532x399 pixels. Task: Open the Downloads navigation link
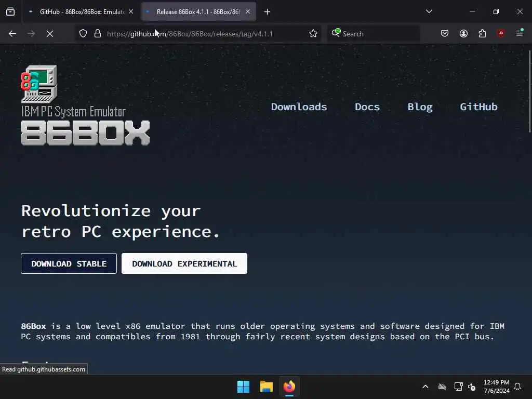pyautogui.click(x=299, y=107)
